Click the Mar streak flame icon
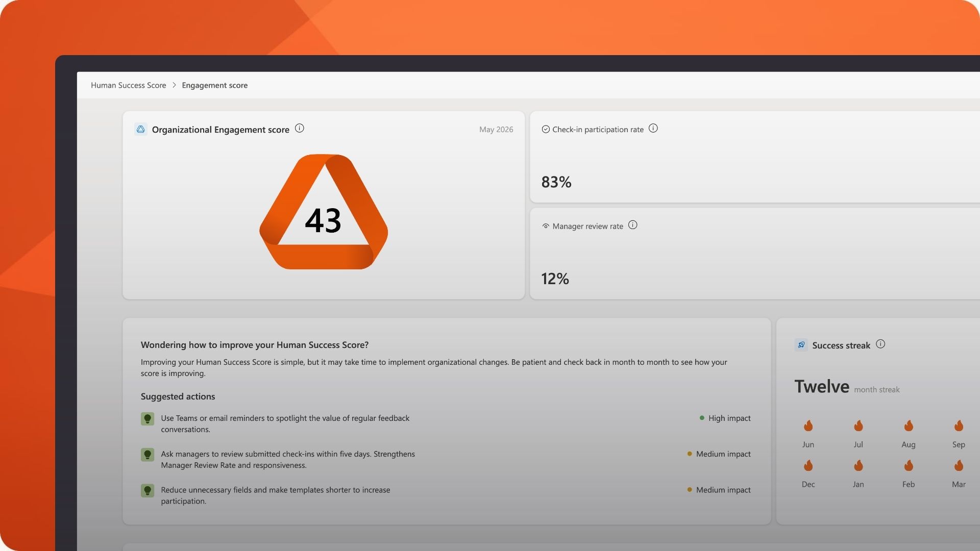This screenshot has height=551, width=980. (959, 465)
